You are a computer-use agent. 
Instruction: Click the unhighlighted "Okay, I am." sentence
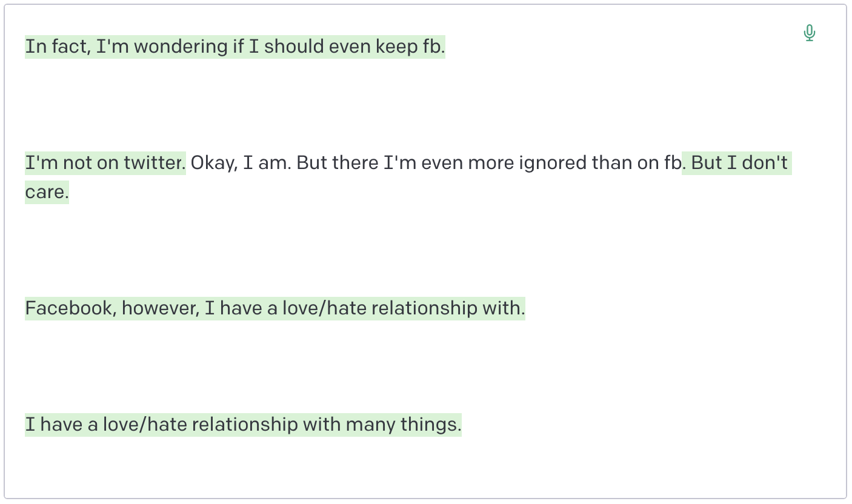tap(241, 163)
